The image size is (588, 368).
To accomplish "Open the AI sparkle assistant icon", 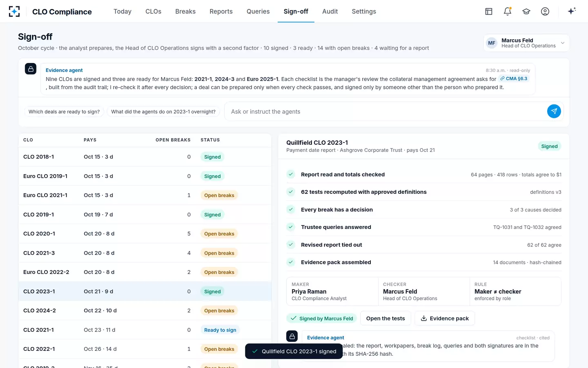I will 572,11.
